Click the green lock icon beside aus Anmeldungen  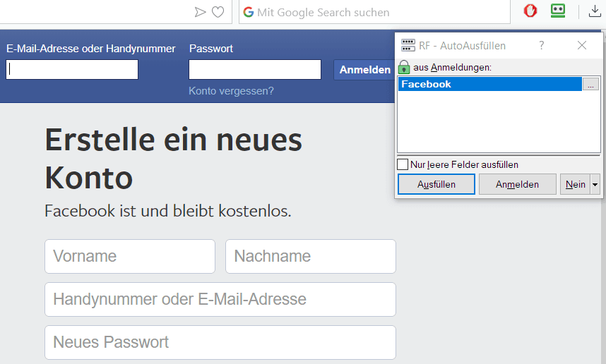click(404, 67)
